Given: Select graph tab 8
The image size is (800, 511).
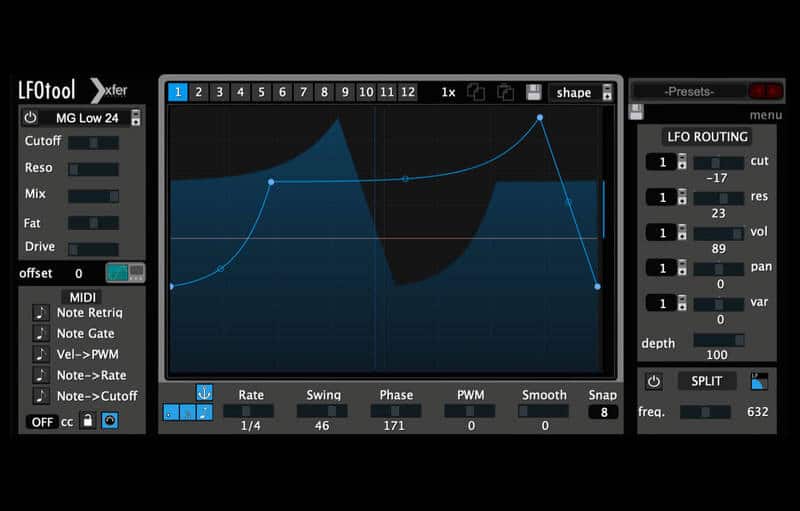Looking at the screenshot, I should click(324, 92).
